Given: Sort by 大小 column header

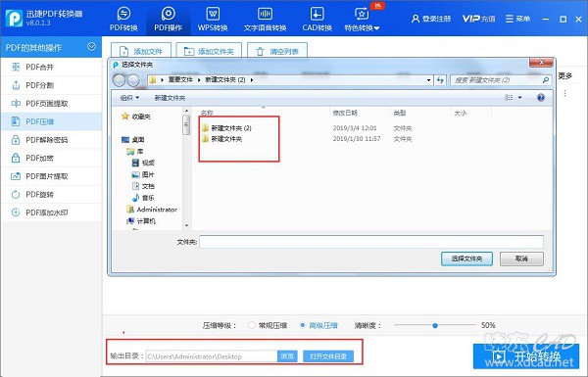Looking at the screenshot, I should click(x=461, y=113).
